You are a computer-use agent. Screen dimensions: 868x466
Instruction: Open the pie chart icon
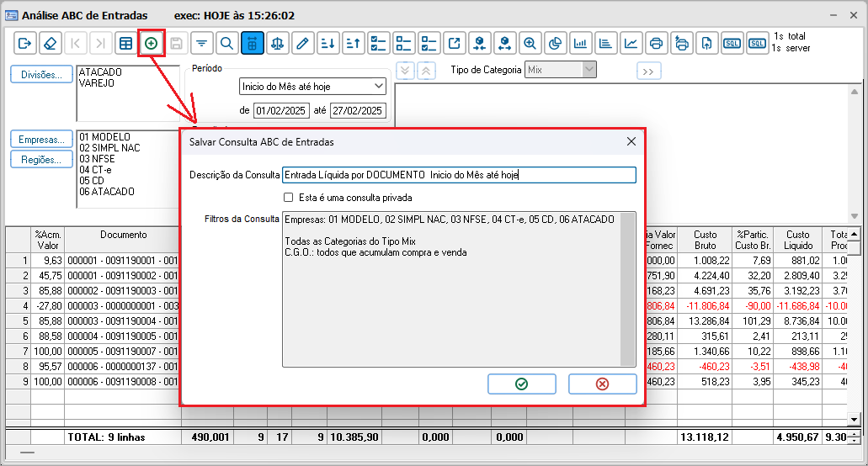coord(555,43)
